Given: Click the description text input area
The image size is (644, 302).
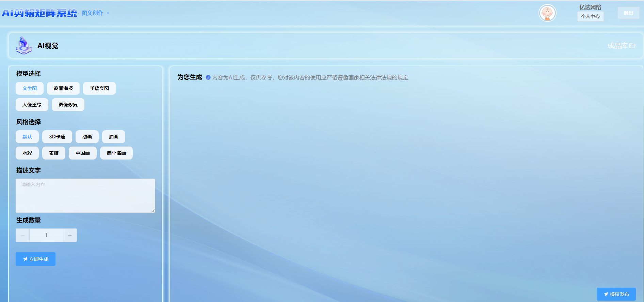Looking at the screenshot, I should click(x=85, y=196).
